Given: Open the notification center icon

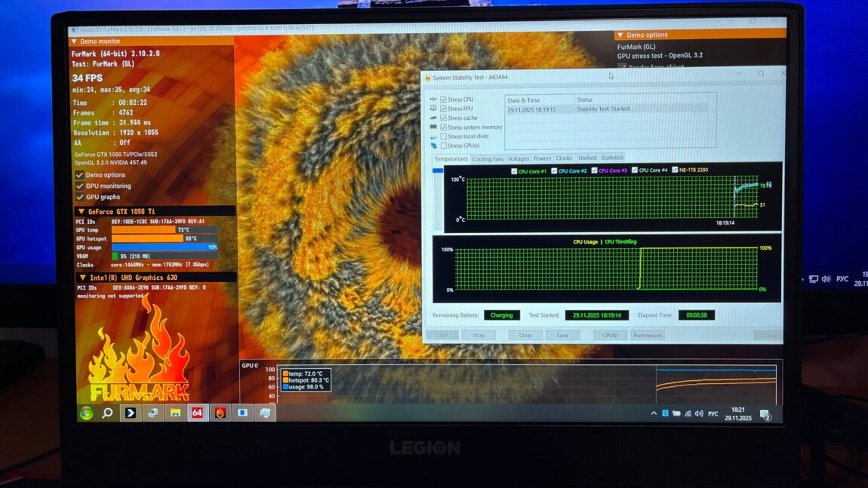Looking at the screenshot, I should (765, 415).
